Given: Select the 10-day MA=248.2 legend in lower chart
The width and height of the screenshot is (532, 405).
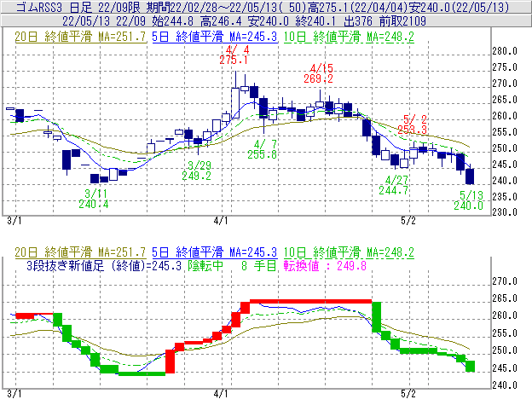Looking at the screenshot, I should pyautogui.click(x=349, y=252).
